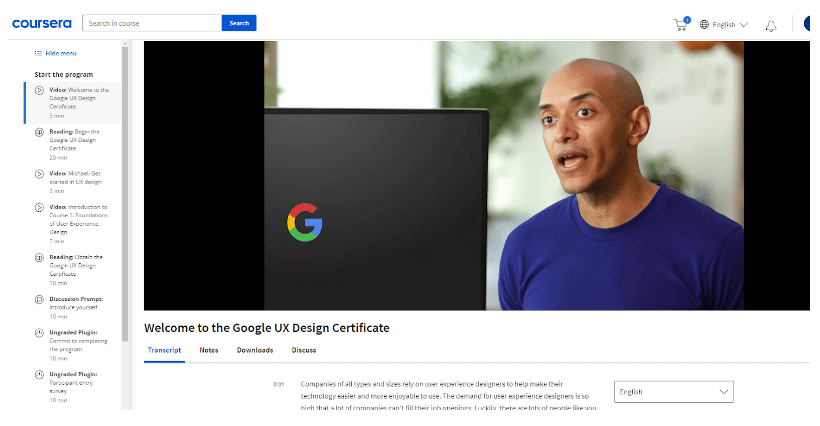Open Ungraded Plugin: Commit to completing the program
The height and width of the screenshot is (426, 820).
73,345
